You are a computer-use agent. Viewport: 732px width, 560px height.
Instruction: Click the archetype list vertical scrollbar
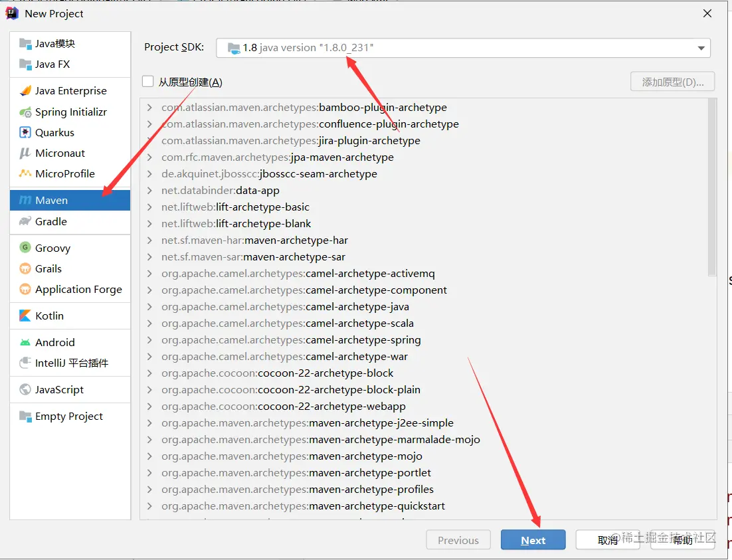point(712,187)
